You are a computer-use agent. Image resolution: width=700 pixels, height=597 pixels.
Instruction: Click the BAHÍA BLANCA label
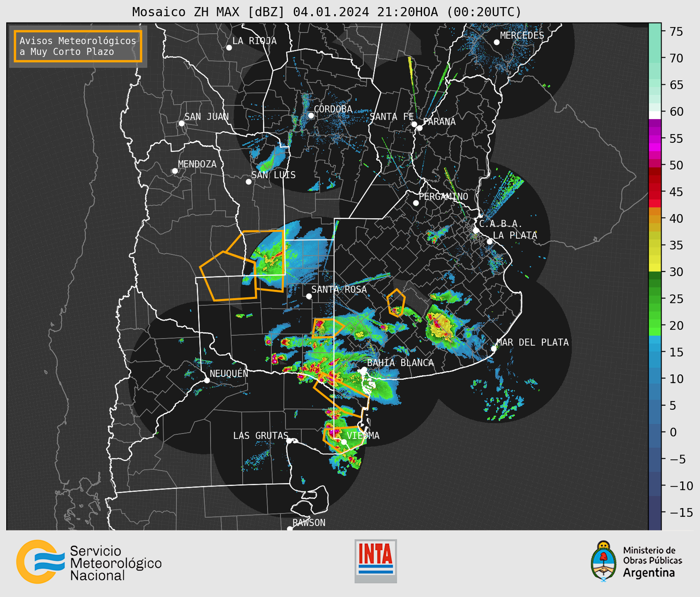pos(400,363)
